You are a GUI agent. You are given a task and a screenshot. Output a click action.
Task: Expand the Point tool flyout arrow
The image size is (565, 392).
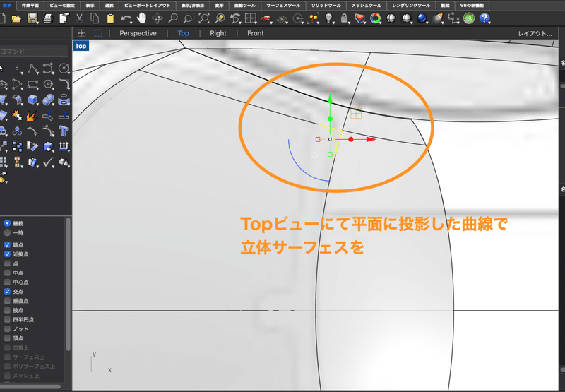pos(23,73)
